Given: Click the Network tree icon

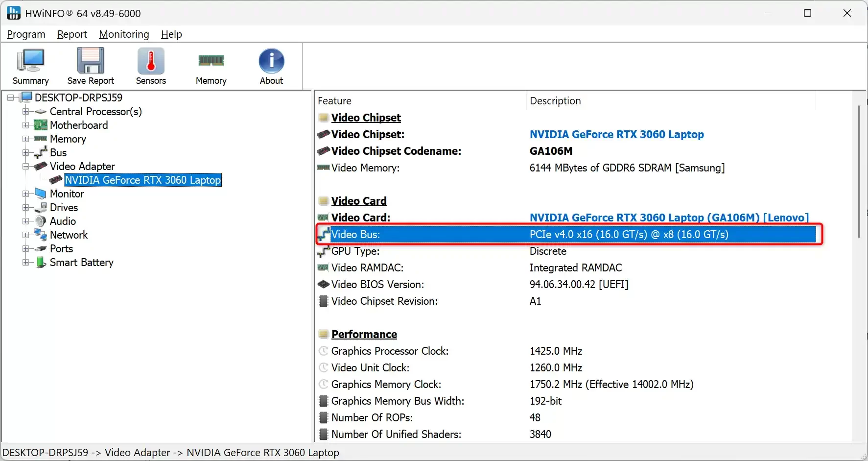Looking at the screenshot, I should [41, 235].
